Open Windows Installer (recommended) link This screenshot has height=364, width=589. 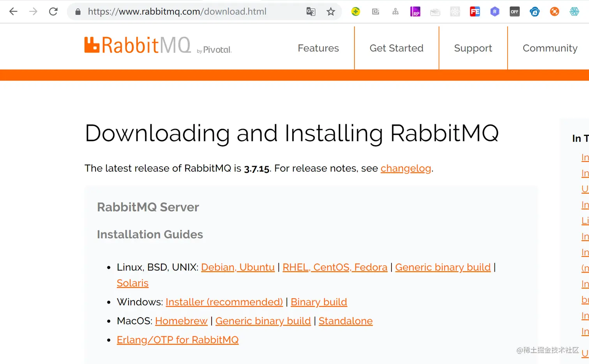pyautogui.click(x=224, y=302)
